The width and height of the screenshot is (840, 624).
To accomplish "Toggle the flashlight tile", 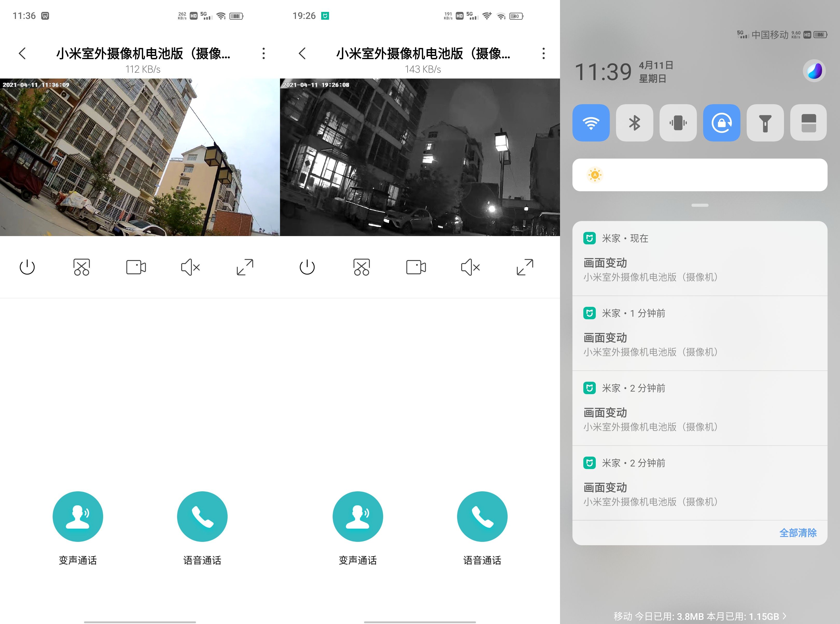I will pos(765,123).
